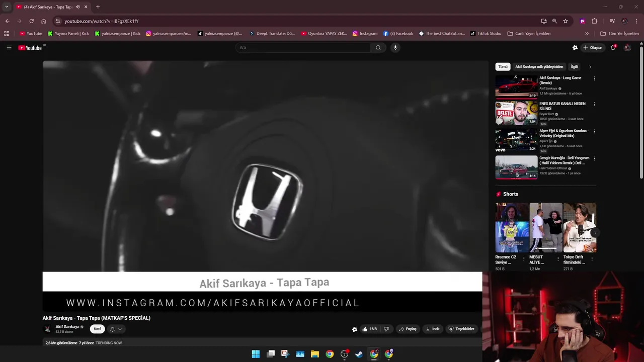Open Canlı Yayın İçerikleri bookmark folder
Image resolution: width=644 pixels, height=362 pixels.
529,34
